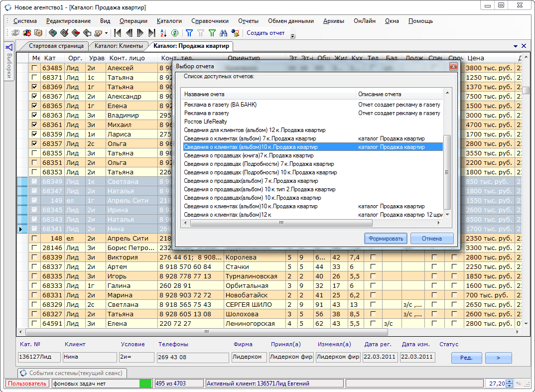Click the edit record toolbar icon
Screen dimensions: 535x392
[x=64, y=33]
